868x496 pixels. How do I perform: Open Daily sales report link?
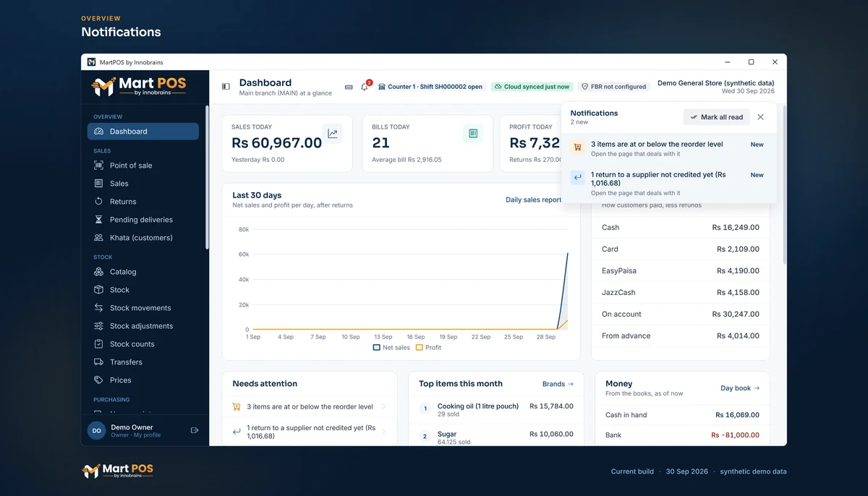(x=534, y=200)
